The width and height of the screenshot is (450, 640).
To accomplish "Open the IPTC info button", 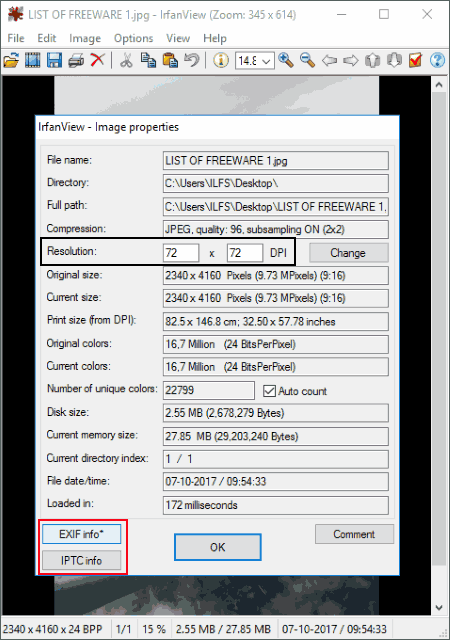I will pyautogui.click(x=82, y=560).
